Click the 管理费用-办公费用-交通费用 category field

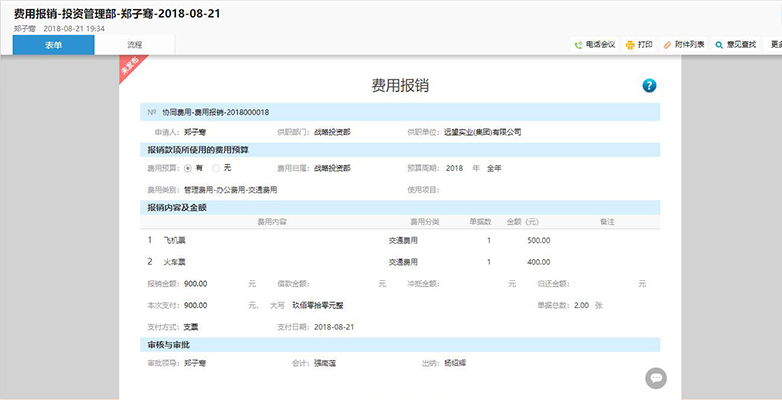point(230,190)
